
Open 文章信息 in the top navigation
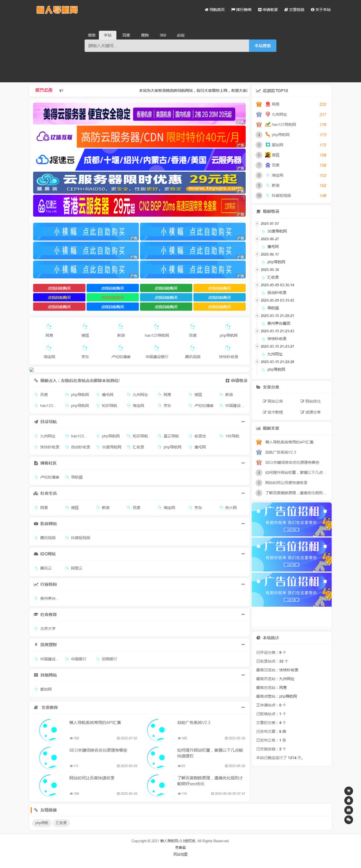click(x=294, y=10)
